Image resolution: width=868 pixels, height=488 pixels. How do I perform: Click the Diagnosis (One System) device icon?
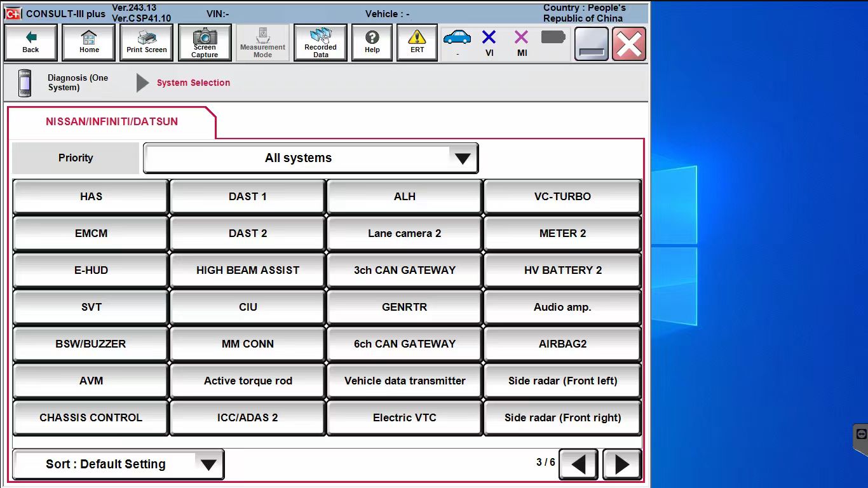[x=25, y=83]
